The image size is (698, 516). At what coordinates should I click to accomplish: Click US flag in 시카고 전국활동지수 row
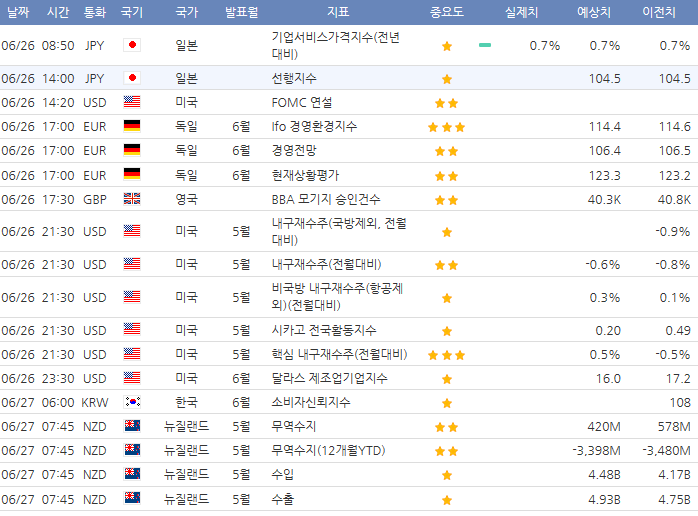tap(132, 329)
